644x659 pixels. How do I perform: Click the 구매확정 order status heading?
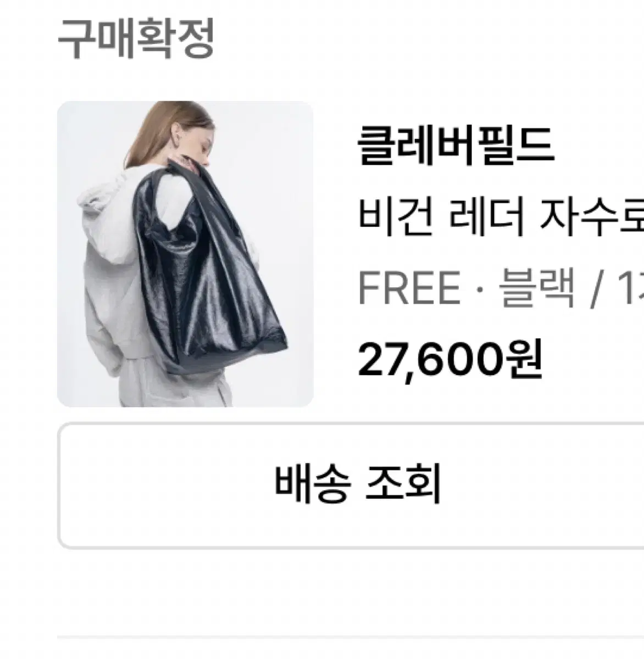[135, 38]
